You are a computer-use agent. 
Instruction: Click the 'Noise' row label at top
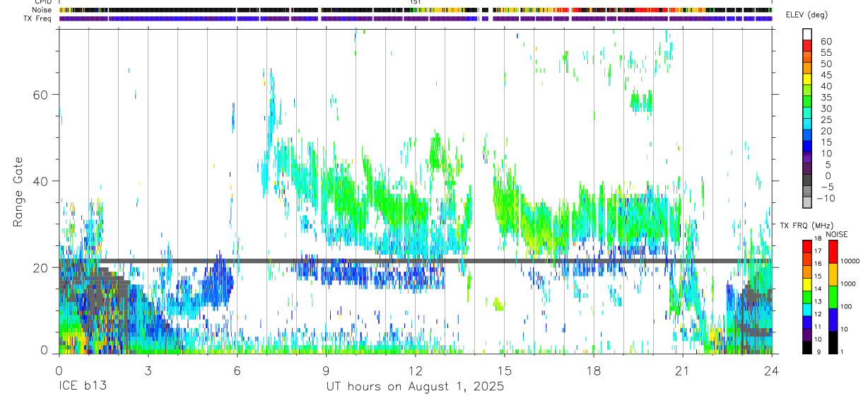coord(42,10)
